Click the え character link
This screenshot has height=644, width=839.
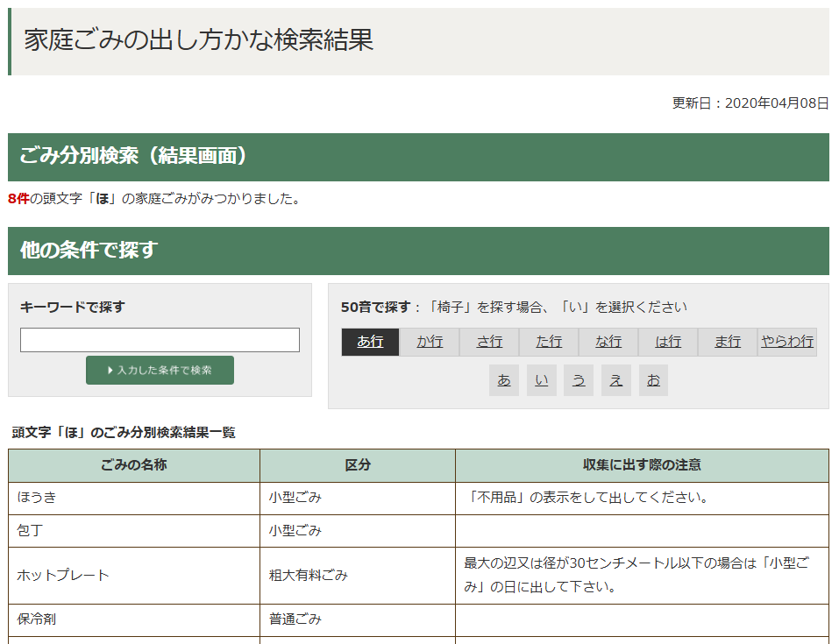(616, 380)
